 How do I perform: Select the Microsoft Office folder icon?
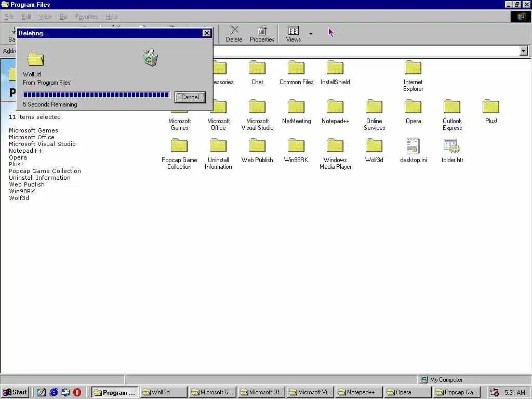coord(218,107)
